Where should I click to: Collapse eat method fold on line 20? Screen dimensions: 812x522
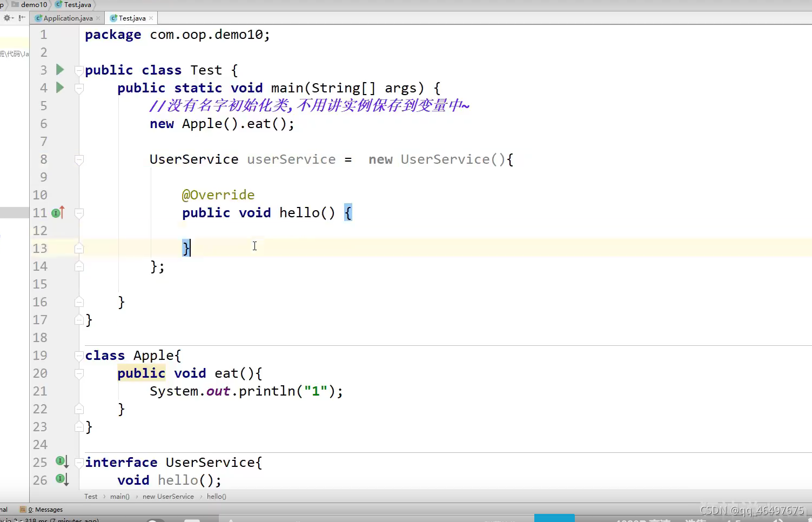[x=79, y=373]
